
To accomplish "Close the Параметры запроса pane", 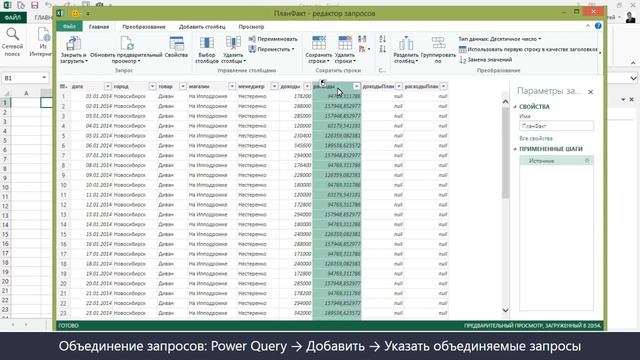I will coord(591,92).
